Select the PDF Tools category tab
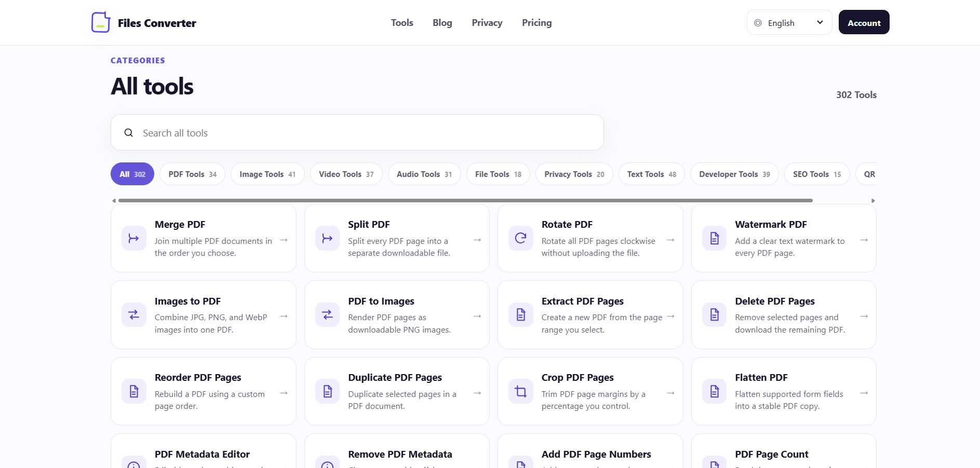Viewport: 980px width, 468px height. click(x=193, y=174)
